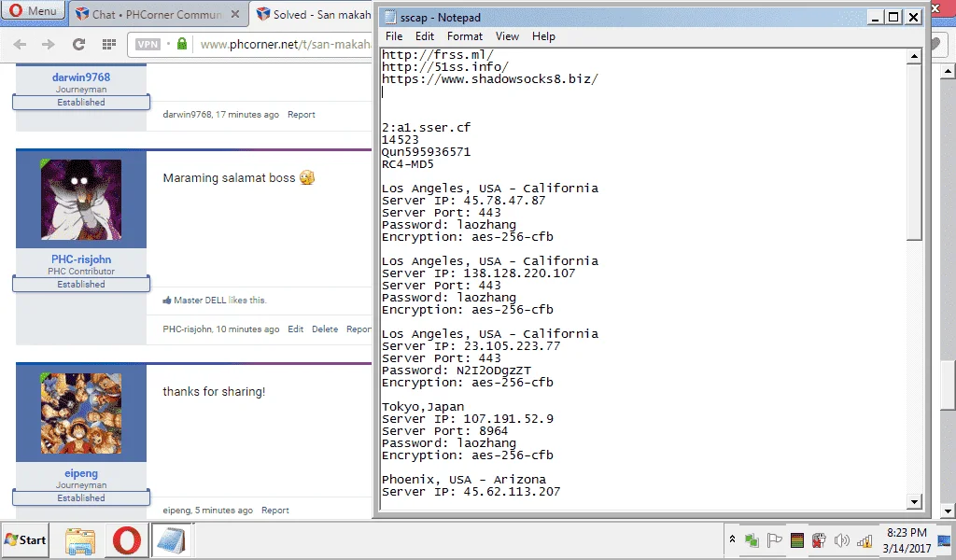Screen dimensions: 956x560
Task: Click the green network computers tray icon
Action: [752, 539]
